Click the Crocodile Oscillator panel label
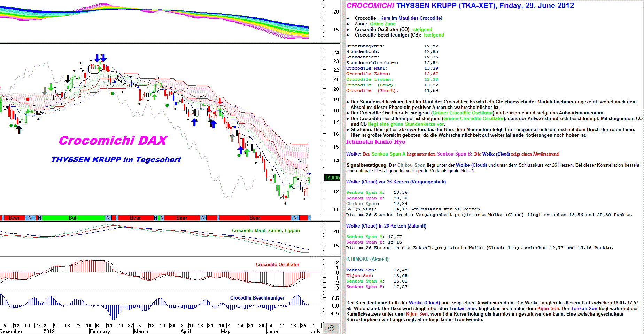The width and height of the screenshot is (644, 334). tap(278, 265)
